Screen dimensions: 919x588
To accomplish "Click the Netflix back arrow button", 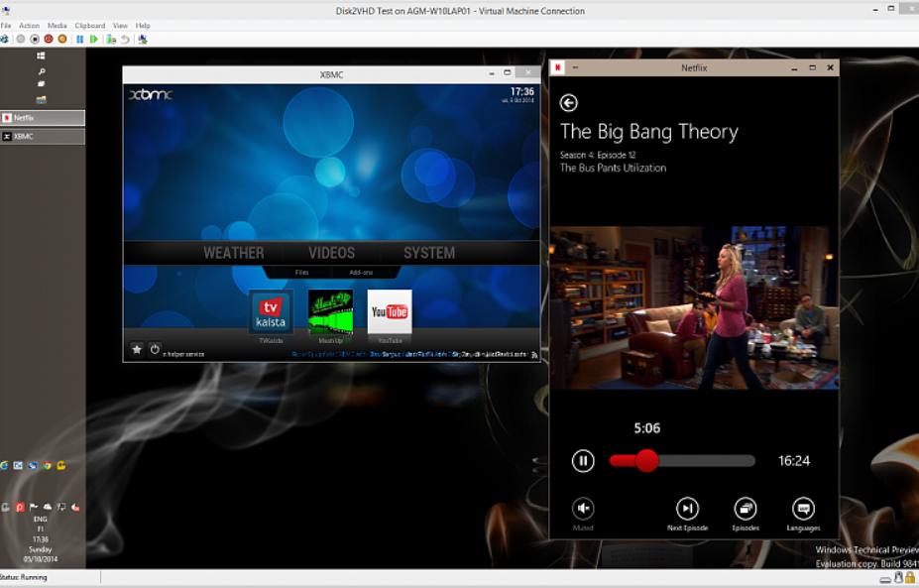I will [x=568, y=103].
